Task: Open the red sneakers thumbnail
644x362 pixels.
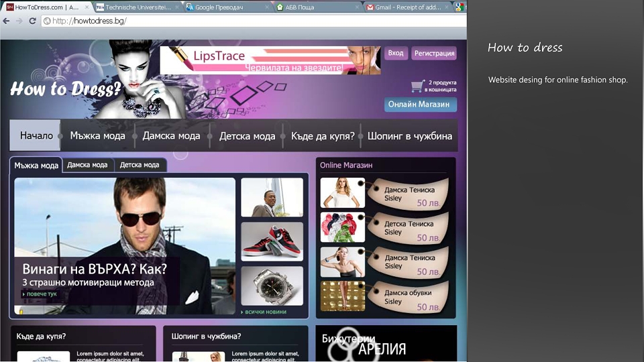Action: click(272, 242)
